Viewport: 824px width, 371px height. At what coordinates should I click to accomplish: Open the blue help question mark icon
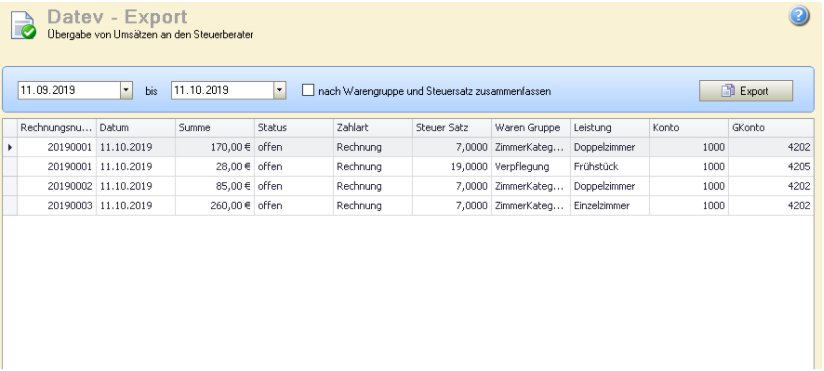[799, 17]
